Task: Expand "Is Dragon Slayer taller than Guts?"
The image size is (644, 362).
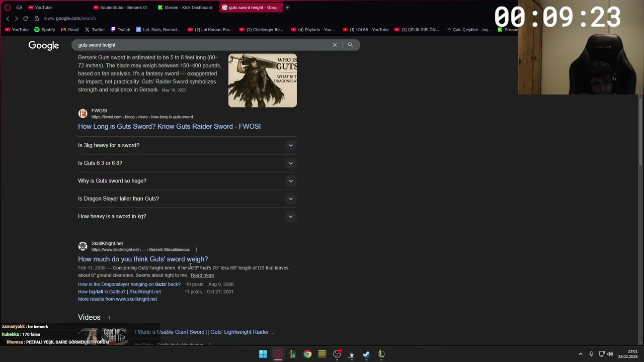Action: click(x=187, y=199)
